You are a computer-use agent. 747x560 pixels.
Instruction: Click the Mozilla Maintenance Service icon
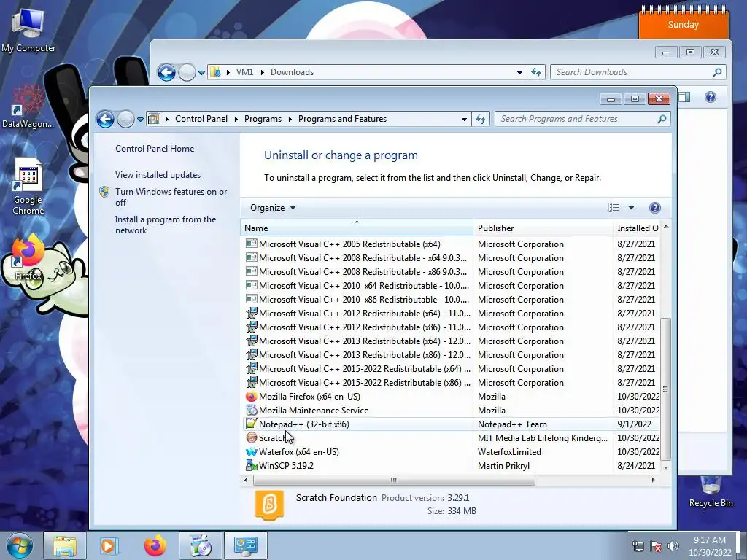click(x=251, y=410)
